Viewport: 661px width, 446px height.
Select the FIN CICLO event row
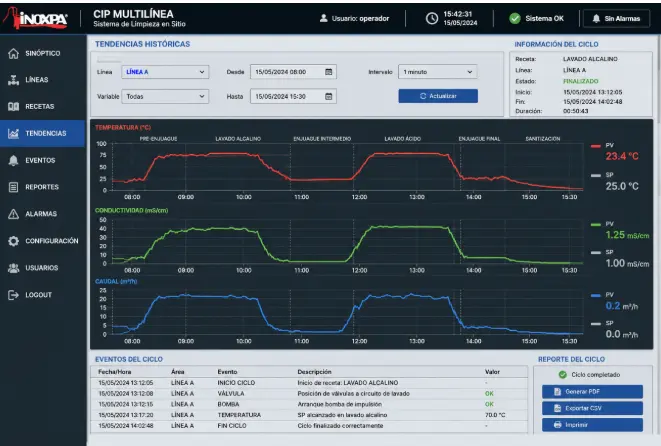309,426
